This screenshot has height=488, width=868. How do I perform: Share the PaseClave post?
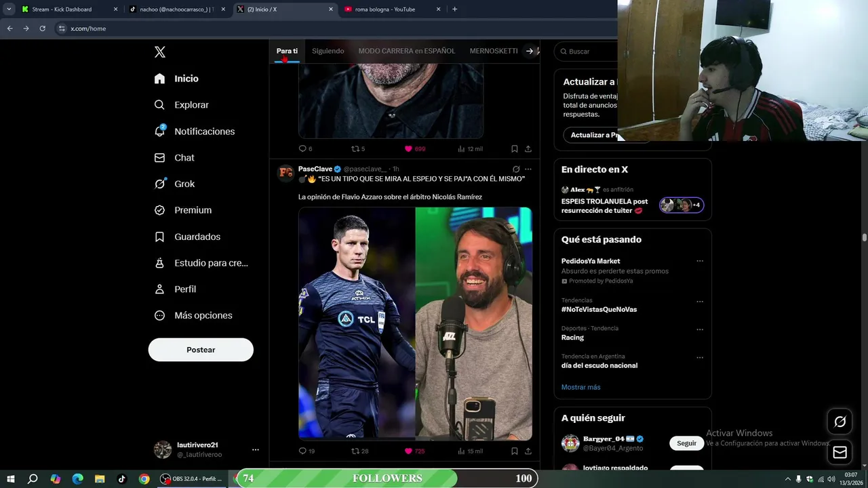[x=528, y=451]
